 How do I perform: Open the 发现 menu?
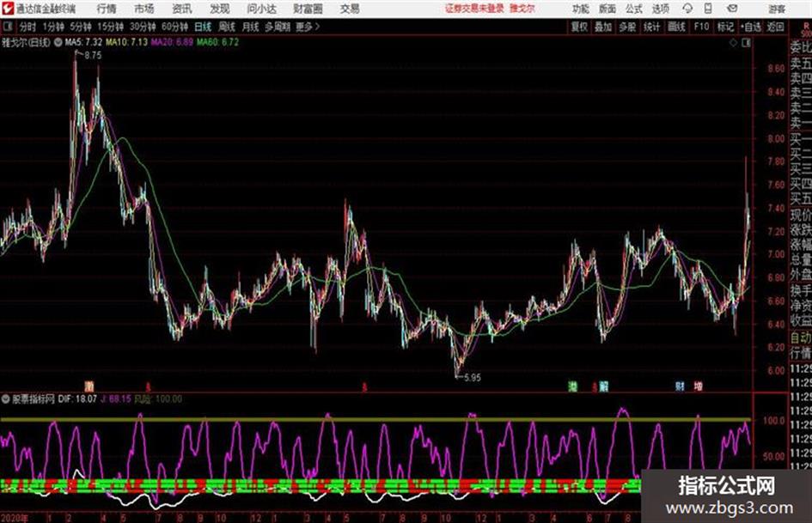click(220, 9)
